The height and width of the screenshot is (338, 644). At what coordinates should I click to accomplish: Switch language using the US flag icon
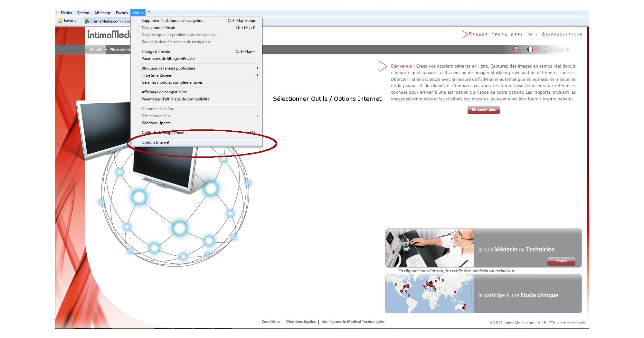tap(515, 50)
